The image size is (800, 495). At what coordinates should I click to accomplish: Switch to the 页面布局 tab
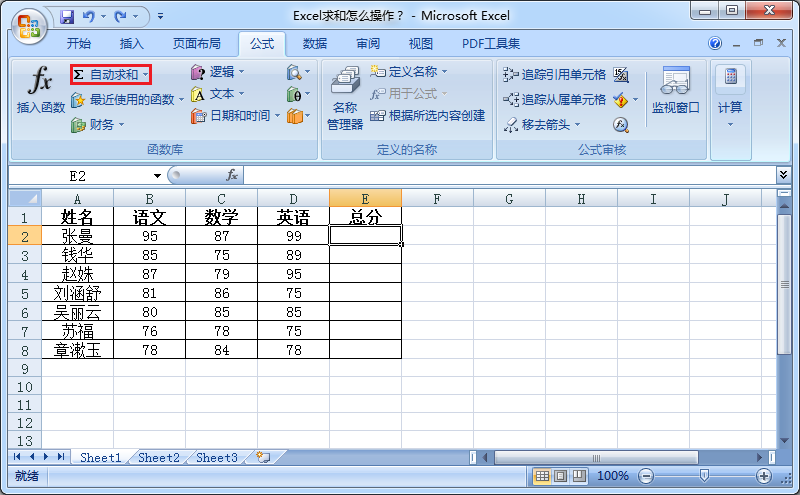pyautogui.click(x=196, y=44)
